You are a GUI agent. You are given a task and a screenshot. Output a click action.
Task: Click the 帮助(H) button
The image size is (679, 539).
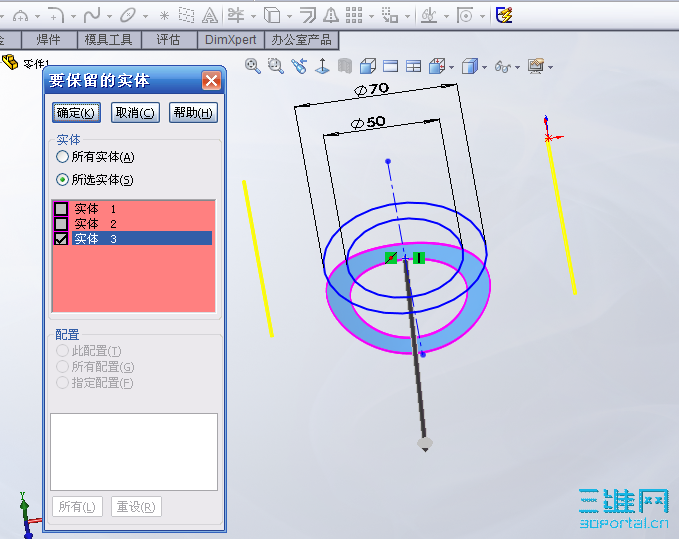(193, 113)
